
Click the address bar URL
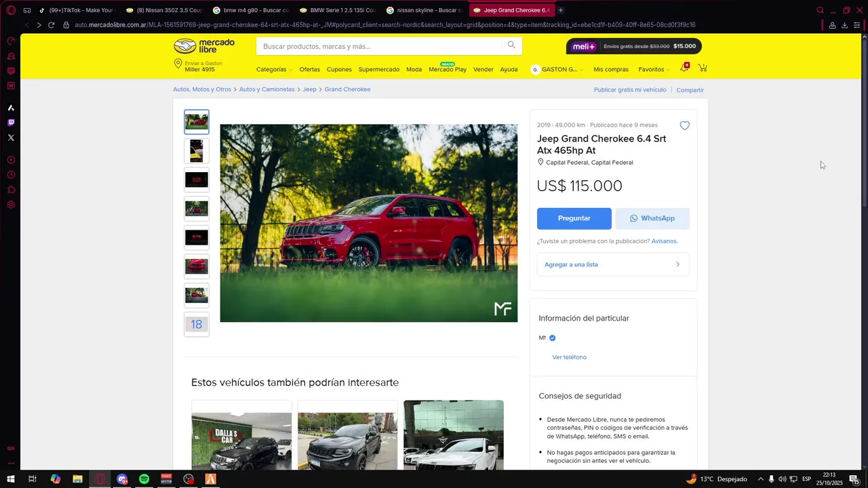[x=384, y=25]
